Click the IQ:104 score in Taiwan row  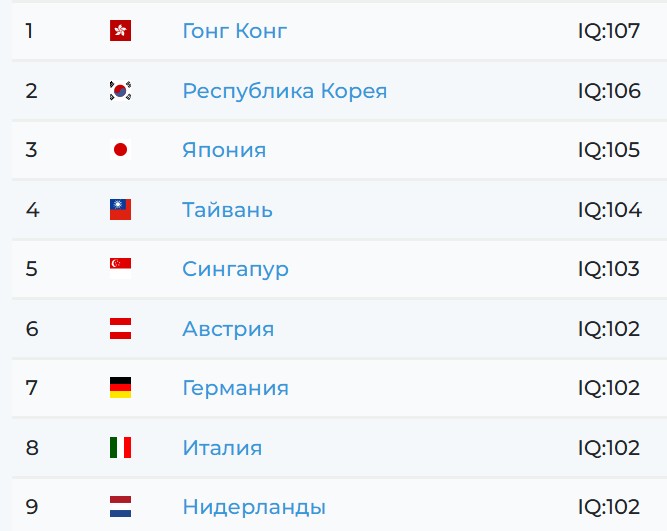(x=610, y=210)
